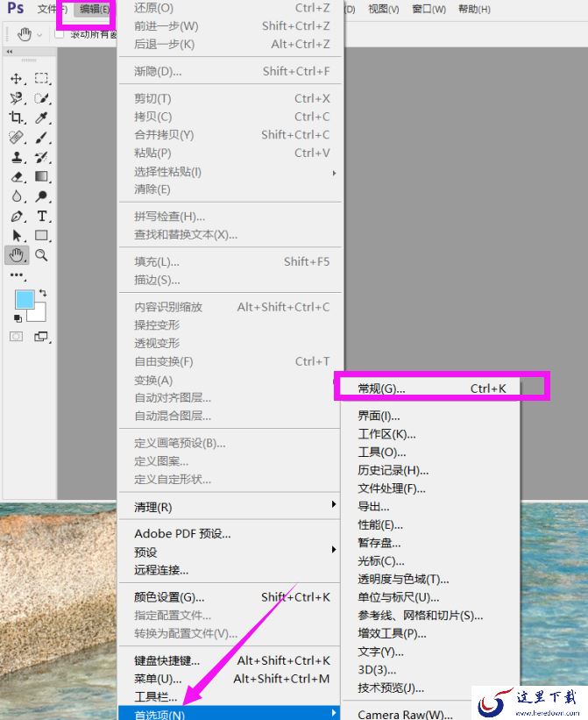Screen dimensions: 588x720
Task: Expand the 预设 submenu
Action: point(230,552)
